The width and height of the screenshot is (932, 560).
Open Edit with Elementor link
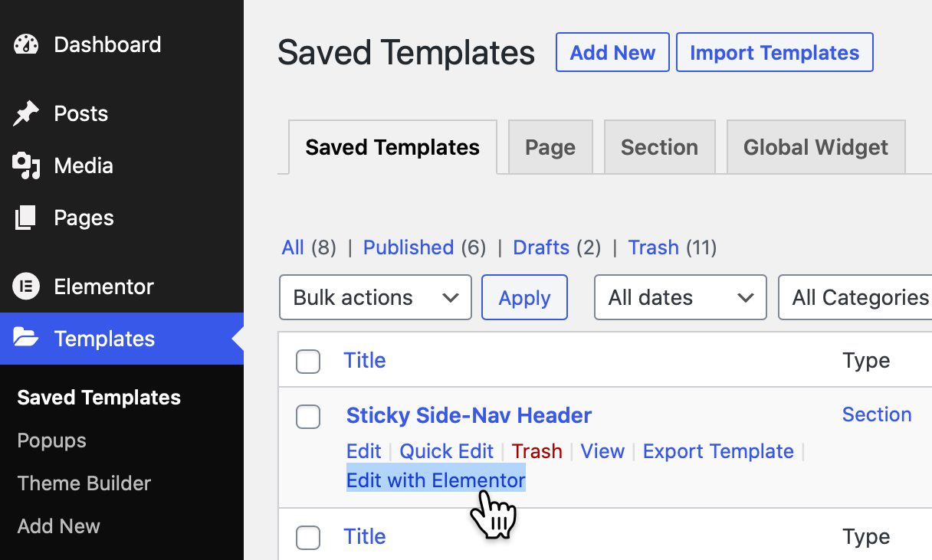tap(435, 480)
